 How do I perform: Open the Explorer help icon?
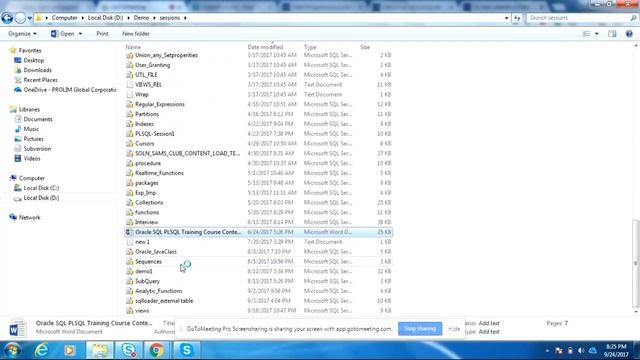click(629, 34)
